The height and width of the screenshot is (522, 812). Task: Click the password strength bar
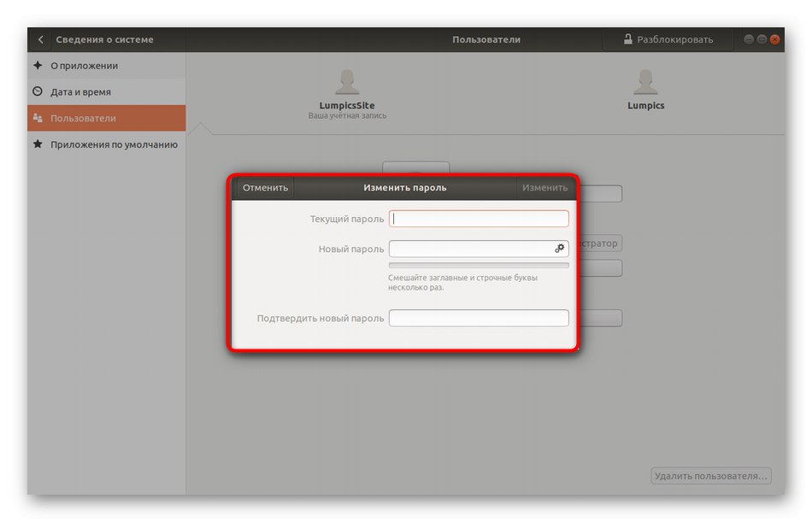(x=479, y=265)
